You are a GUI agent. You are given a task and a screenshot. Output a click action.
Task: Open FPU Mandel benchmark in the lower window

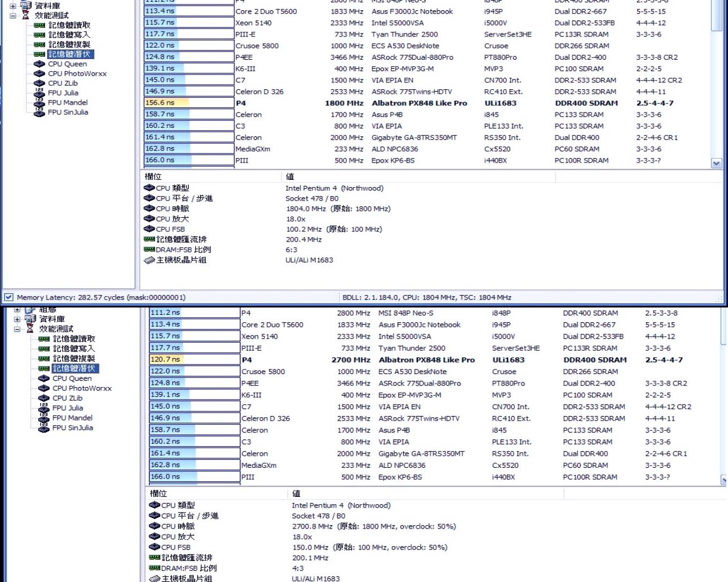(x=72, y=418)
